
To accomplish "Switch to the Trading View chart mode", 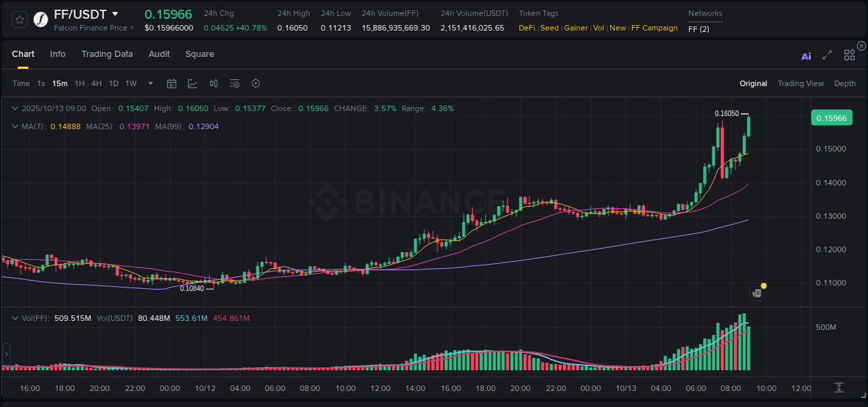I will click(801, 83).
